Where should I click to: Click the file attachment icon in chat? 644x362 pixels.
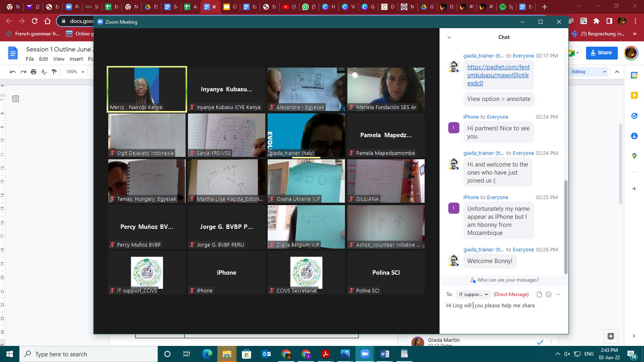point(539,294)
